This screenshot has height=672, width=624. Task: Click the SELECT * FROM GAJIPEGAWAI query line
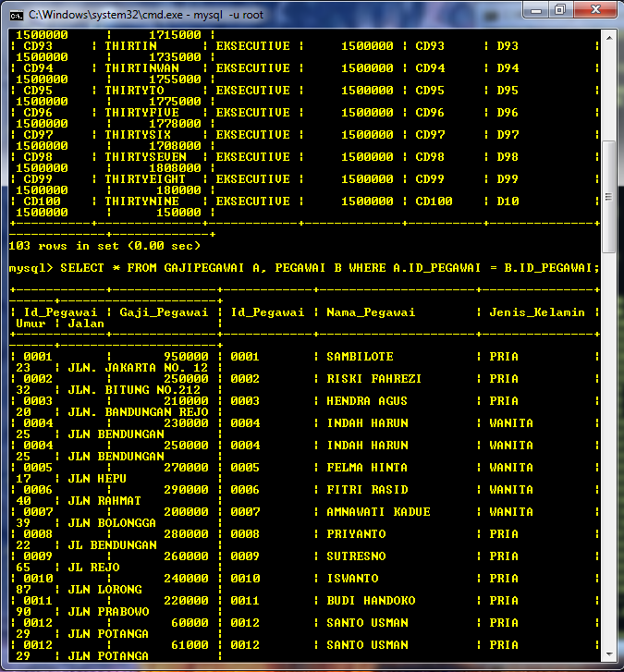click(304, 268)
